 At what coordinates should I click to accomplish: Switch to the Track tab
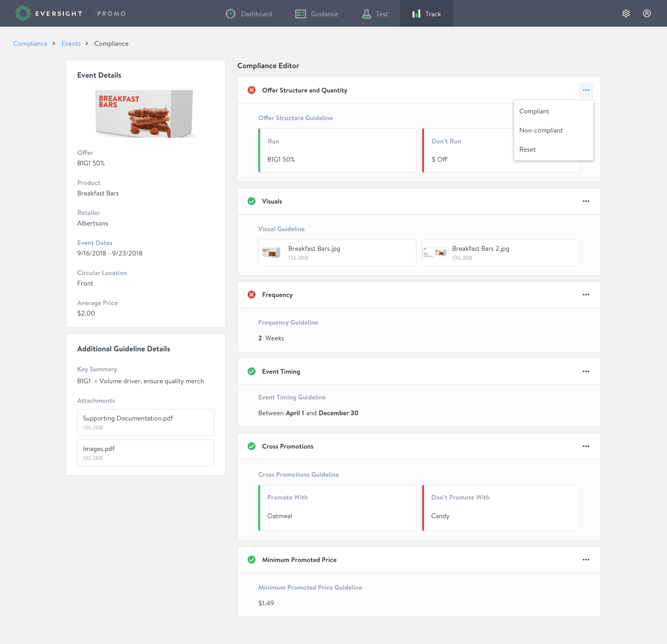pos(426,14)
